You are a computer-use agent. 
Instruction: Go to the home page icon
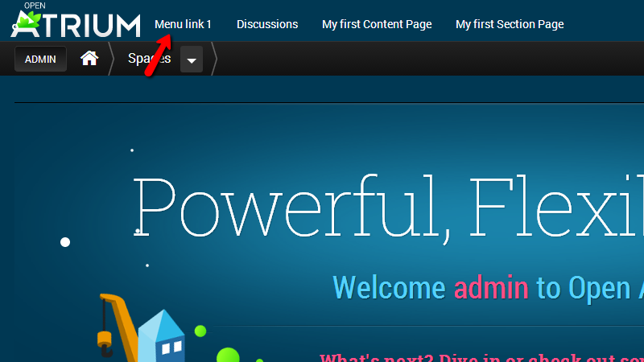coord(89,59)
